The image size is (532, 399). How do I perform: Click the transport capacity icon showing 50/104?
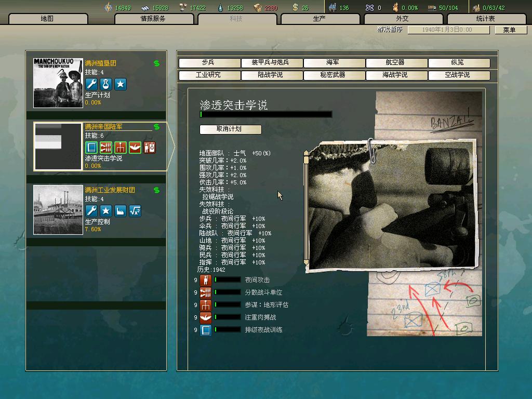[432, 8]
